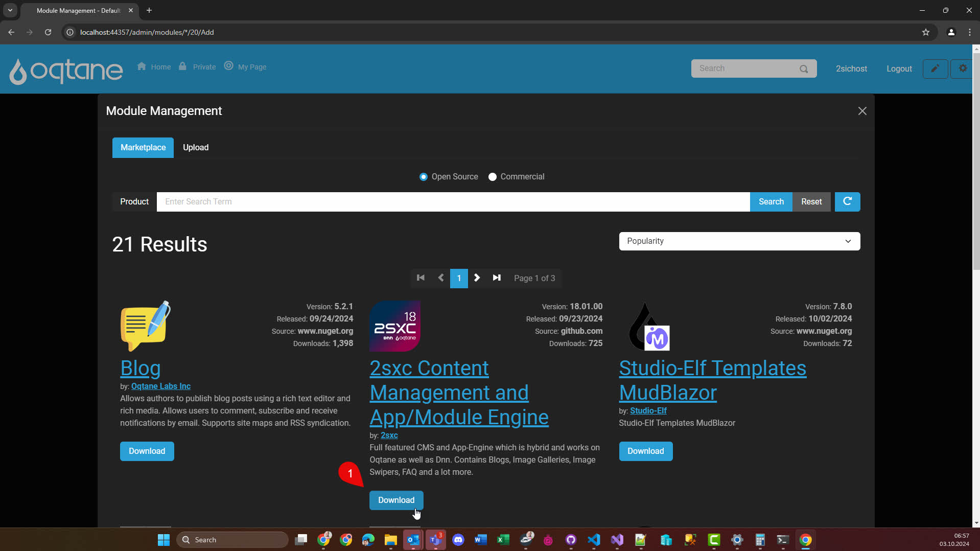Open the browser tab list chevron
The width and height of the screenshot is (980, 551).
point(10,10)
